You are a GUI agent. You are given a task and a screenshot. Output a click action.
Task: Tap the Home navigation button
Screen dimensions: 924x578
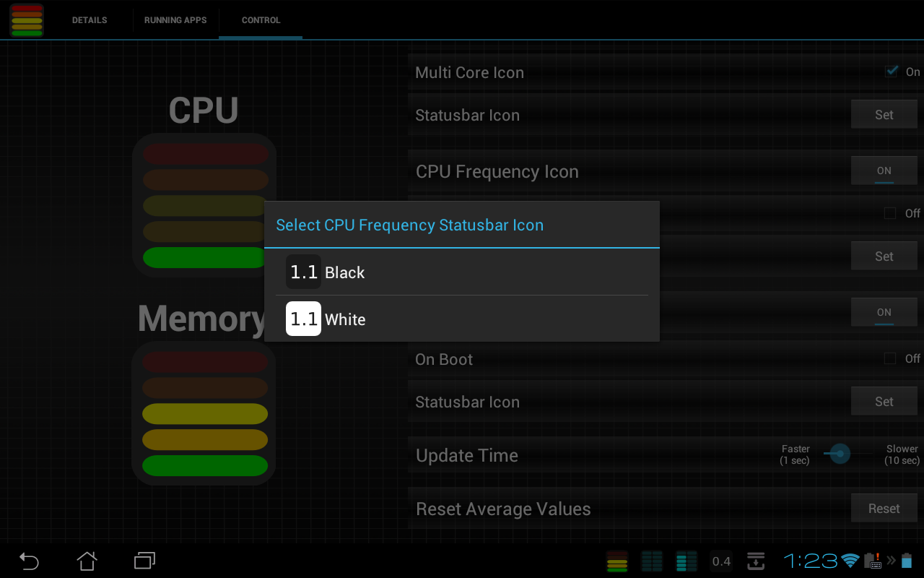point(87,561)
